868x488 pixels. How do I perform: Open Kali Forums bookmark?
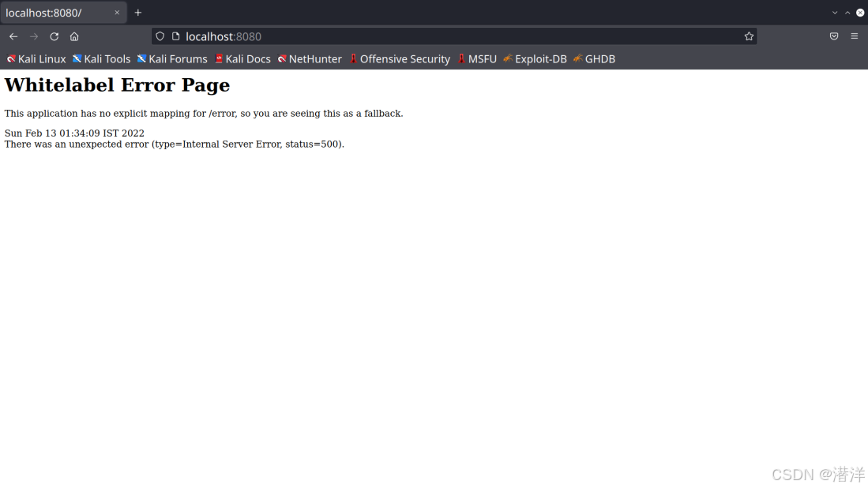[172, 59]
